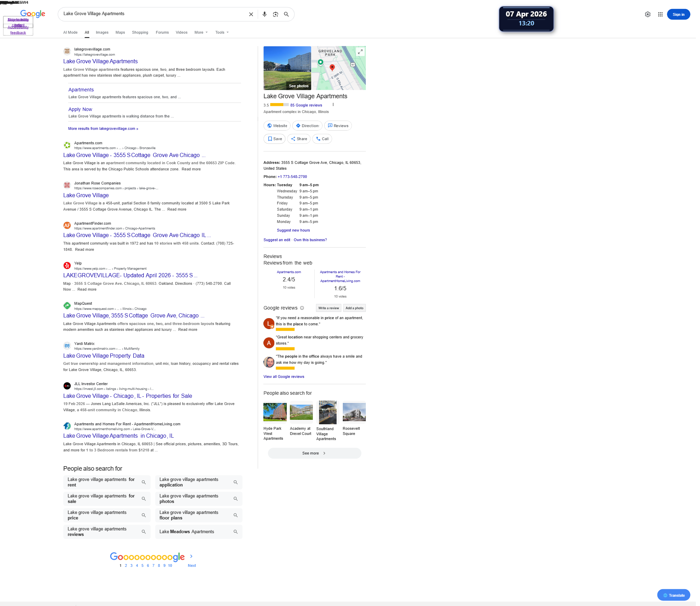Screen dimensions: 700x606
Task: Open the Google apps grid
Action: 660,14
